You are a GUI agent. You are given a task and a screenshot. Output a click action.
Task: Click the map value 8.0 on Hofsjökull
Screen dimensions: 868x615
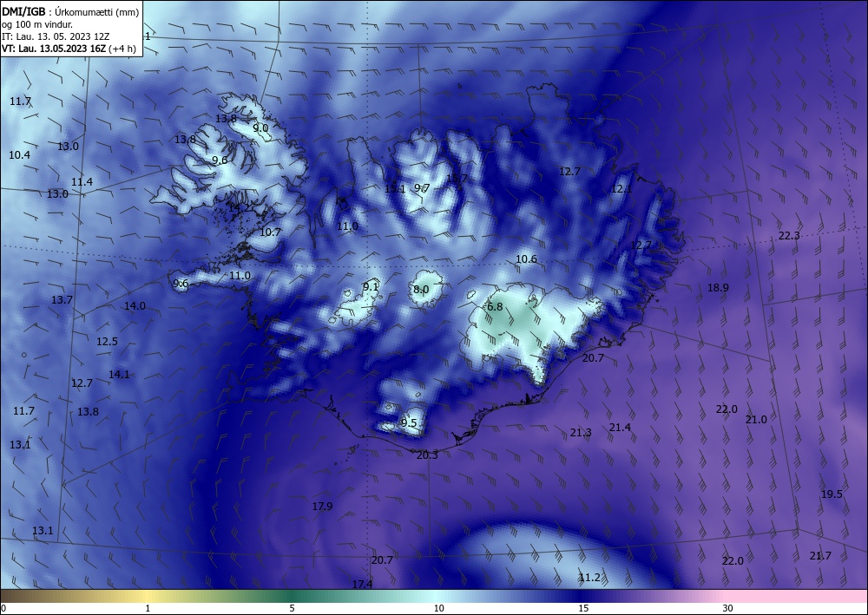point(421,289)
